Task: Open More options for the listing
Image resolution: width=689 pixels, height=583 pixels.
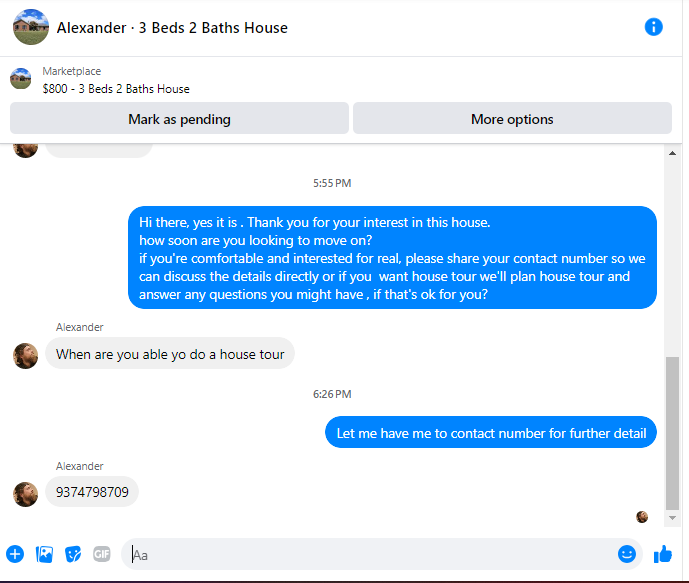Action: (512, 118)
